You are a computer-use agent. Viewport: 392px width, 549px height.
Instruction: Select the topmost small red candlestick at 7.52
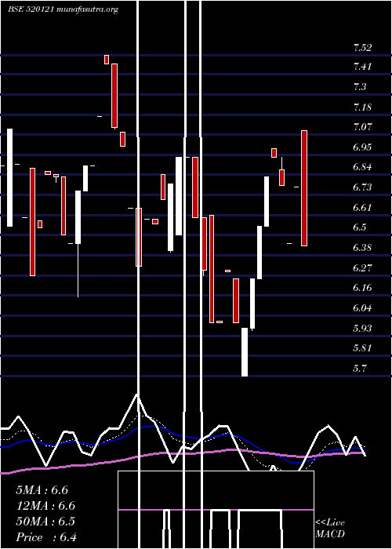pos(107,60)
